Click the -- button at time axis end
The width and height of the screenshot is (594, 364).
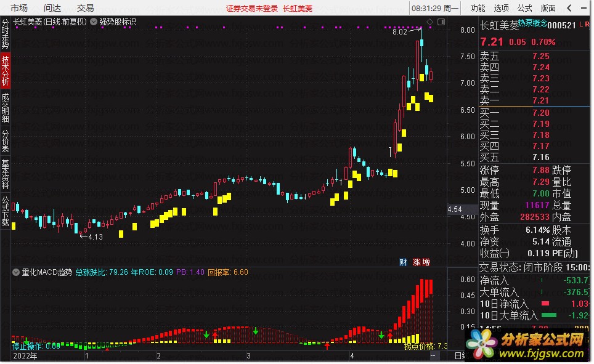click(433, 356)
